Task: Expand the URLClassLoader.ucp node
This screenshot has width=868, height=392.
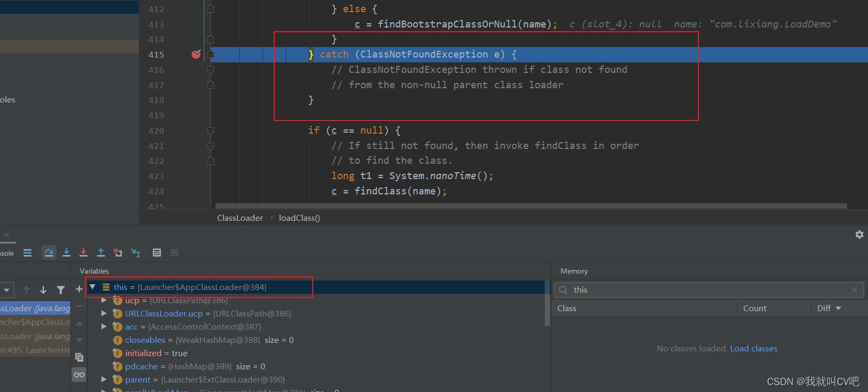Action: pos(104,313)
